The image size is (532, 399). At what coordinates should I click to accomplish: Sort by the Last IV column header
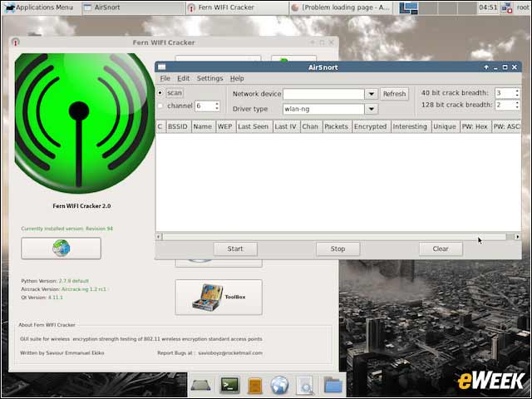pos(286,126)
